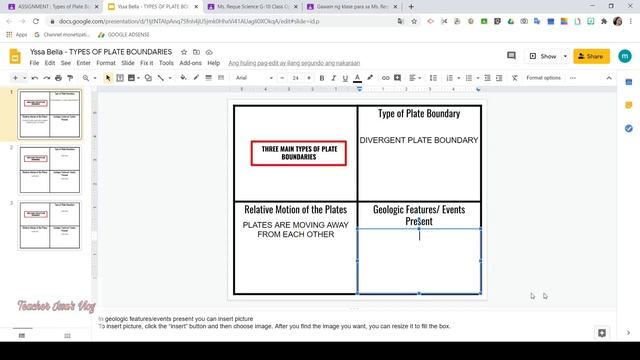640x360 pixels.
Task: Open text color picker
Action: [357, 78]
